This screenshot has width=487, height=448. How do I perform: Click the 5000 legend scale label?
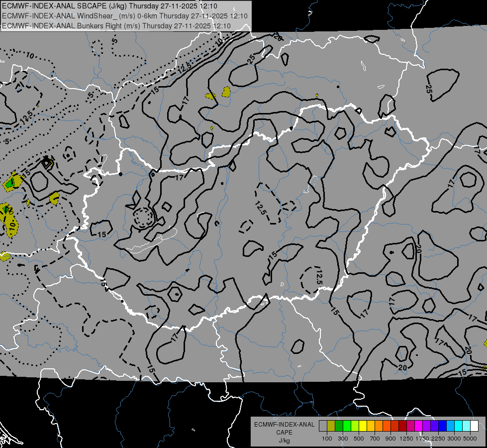470,439
